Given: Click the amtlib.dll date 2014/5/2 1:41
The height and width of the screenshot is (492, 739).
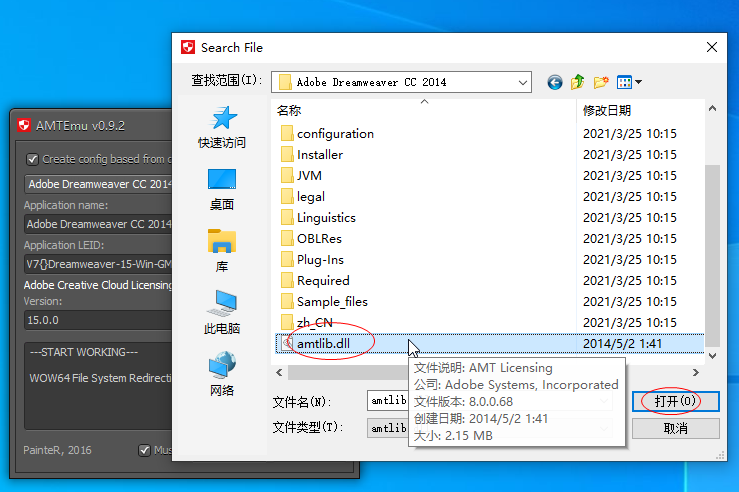Looking at the screenshot, I should (622, 344).
